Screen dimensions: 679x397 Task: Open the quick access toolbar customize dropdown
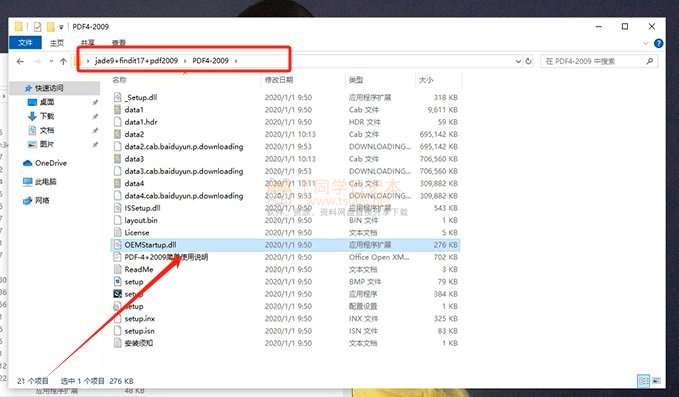(x=61, y=27)
